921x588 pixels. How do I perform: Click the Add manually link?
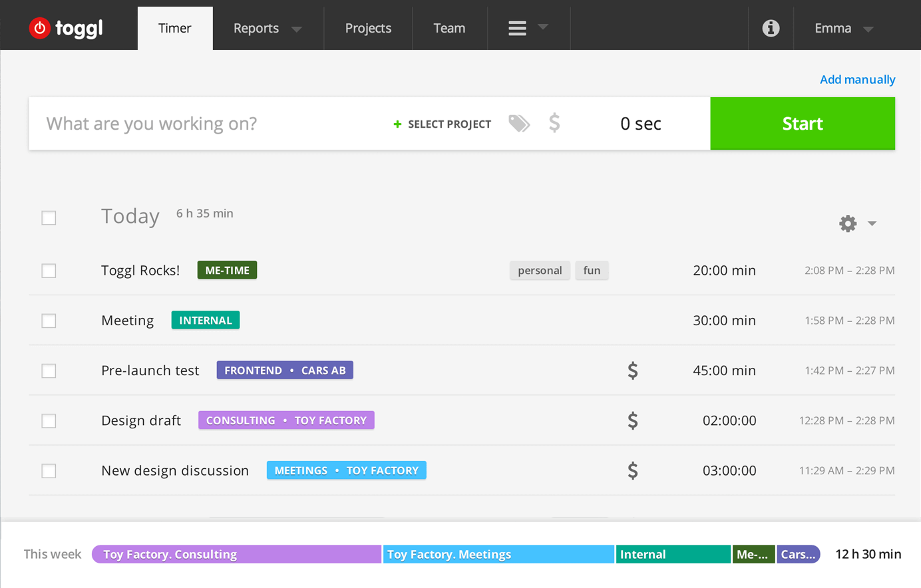pyautogui.click(x=857, y=79)
